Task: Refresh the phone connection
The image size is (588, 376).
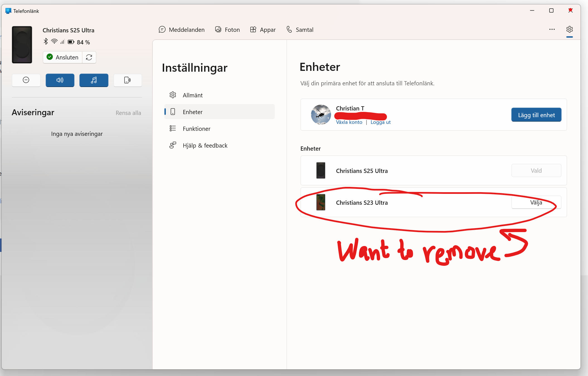Action: (89, 57)
